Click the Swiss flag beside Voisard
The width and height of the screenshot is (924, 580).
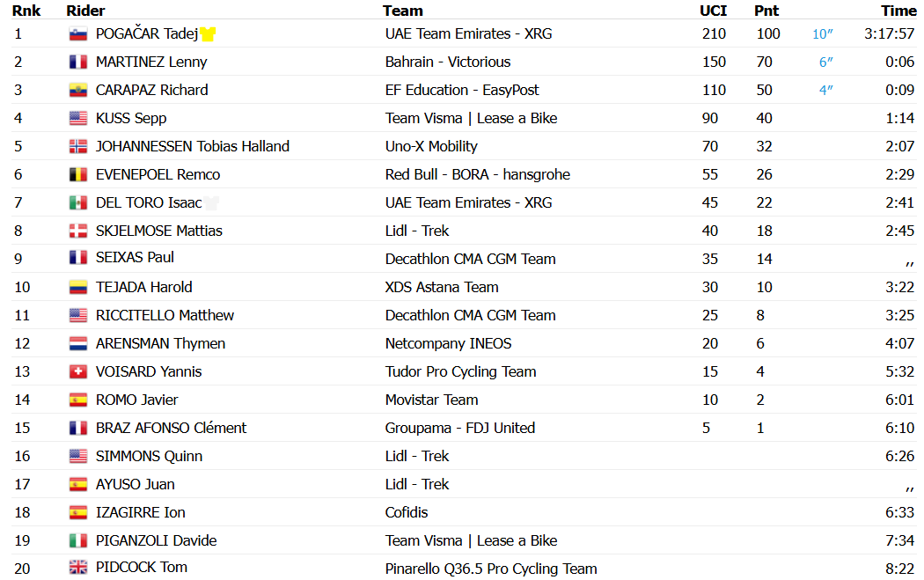coord(78,372)
